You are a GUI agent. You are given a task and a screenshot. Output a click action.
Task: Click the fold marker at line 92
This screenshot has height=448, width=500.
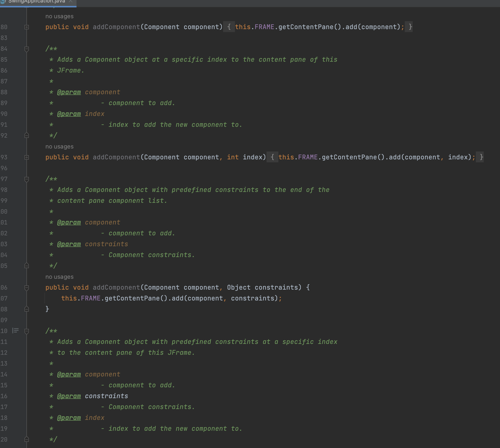[x=26, y=135]
